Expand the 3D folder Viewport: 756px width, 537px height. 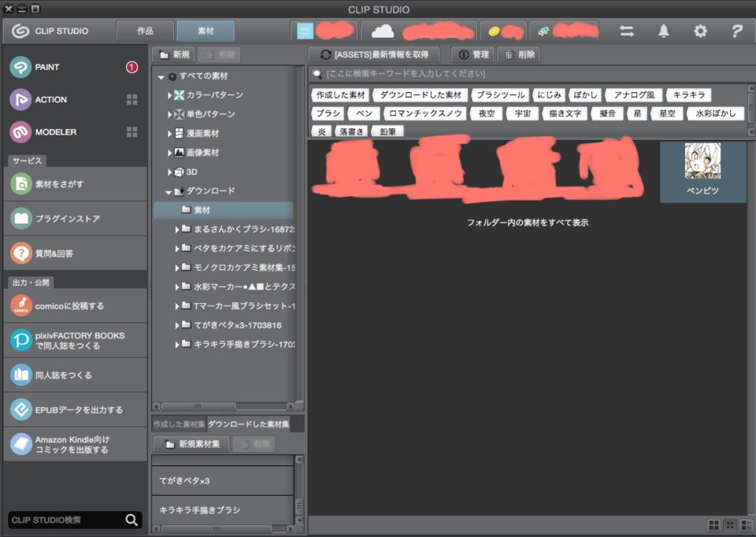tap(170, 172)
